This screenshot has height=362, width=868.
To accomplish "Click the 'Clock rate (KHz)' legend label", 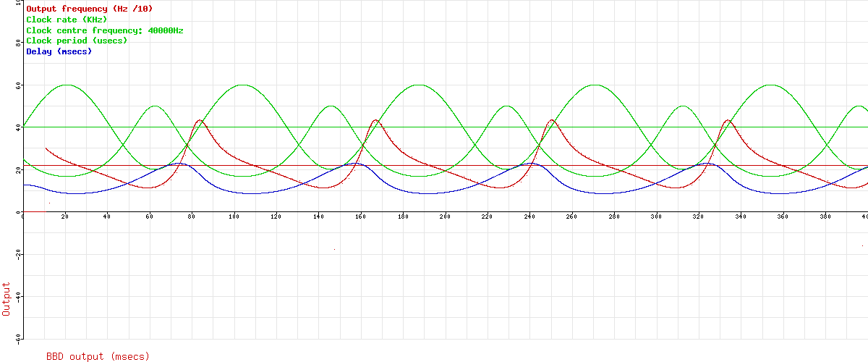I will click(x=67, y=20).
